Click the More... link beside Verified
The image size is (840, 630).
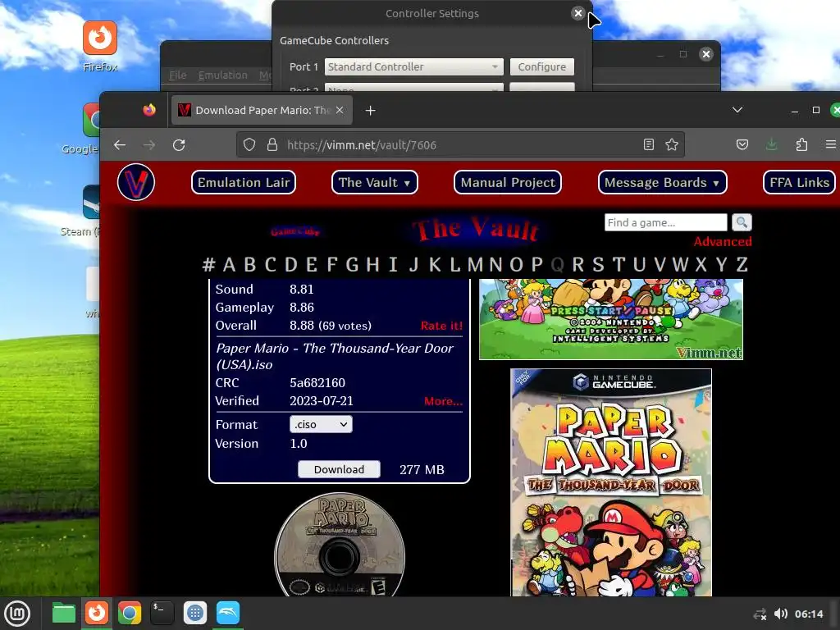pyautogui.click(x=443, y=401)
